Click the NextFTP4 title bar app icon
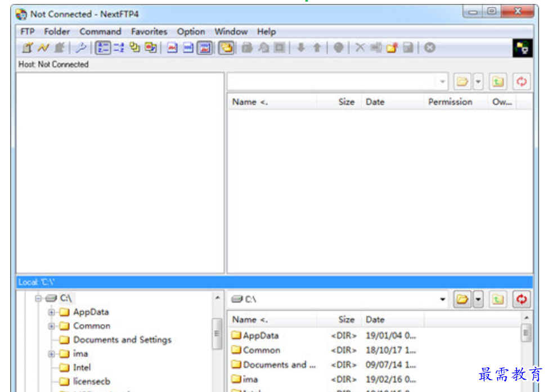547x392 pixels. pos(21,14)
